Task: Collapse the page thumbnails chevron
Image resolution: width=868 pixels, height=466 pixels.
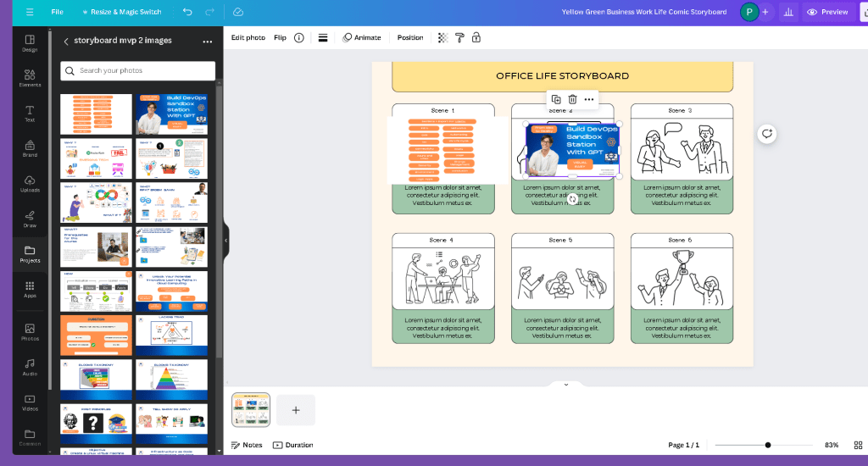Action: (565, 384)
